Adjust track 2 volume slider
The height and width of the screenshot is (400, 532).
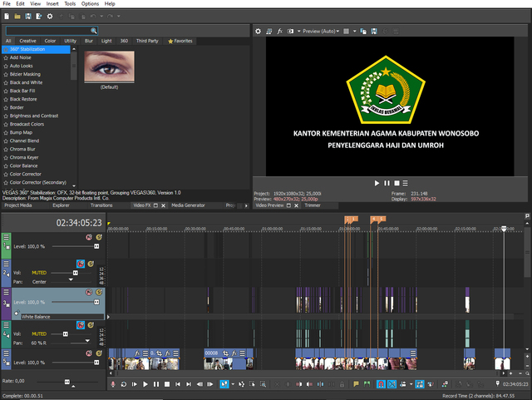click(76, 273)
